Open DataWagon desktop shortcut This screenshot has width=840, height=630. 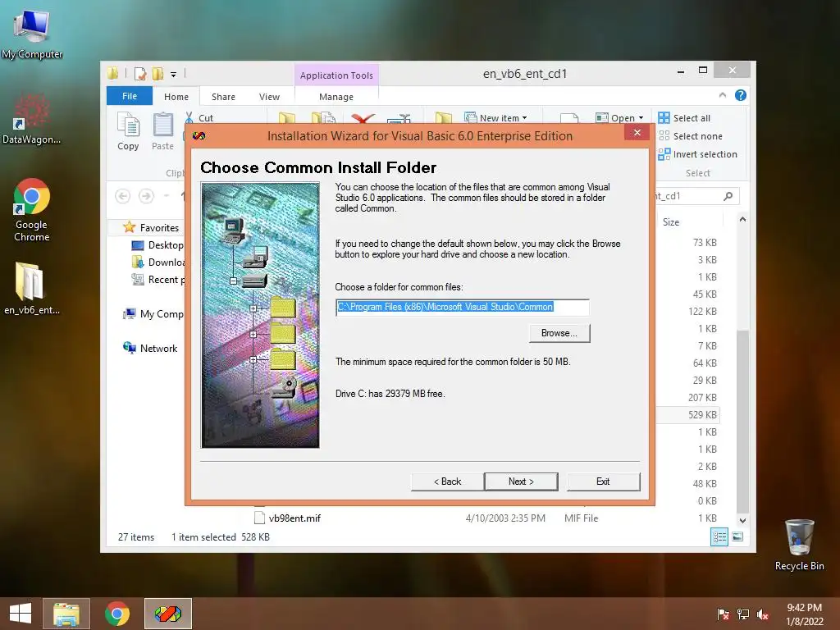click(32, 119)
